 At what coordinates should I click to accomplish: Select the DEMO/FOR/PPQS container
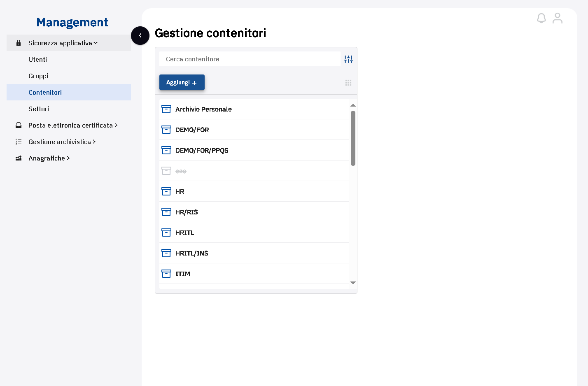(x=254, y=150)
